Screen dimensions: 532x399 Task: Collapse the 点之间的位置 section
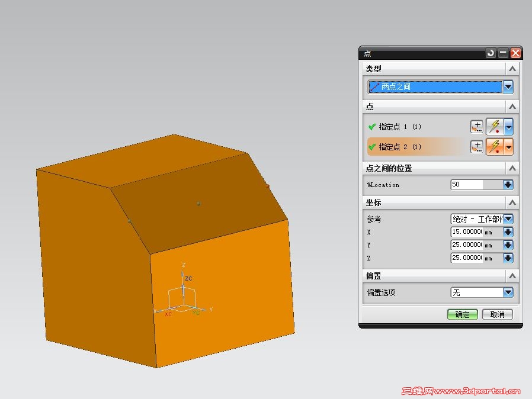(x=512, y=168)
